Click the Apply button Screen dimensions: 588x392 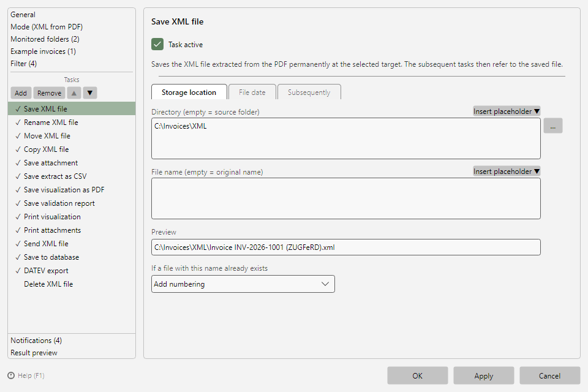click(x=484, y=375)
